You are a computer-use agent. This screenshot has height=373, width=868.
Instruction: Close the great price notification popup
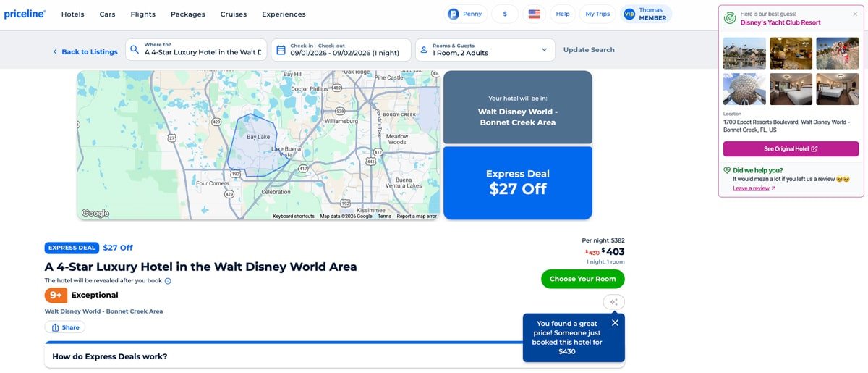point(615,323)
